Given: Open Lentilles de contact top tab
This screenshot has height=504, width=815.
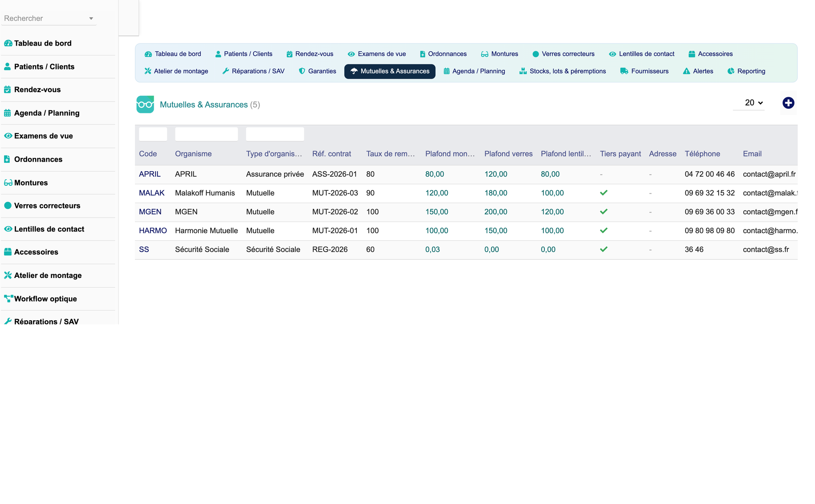Looking at the screenshot, I should pyautogui.click(x=642, y=54).
